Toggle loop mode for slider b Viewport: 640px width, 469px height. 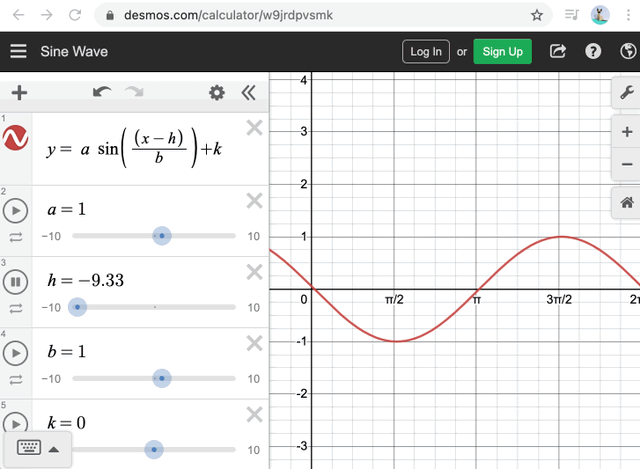pos(16,380)
